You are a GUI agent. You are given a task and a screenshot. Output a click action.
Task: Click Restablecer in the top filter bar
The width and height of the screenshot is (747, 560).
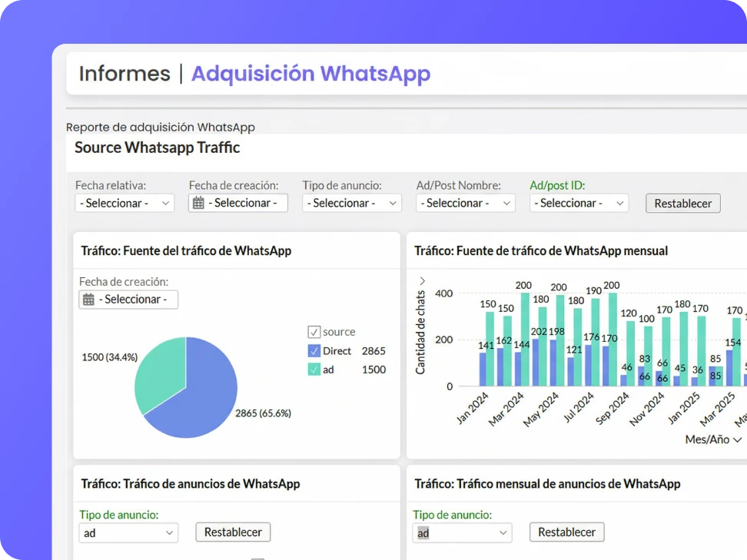pyautogui.click(x=682, y=203)
